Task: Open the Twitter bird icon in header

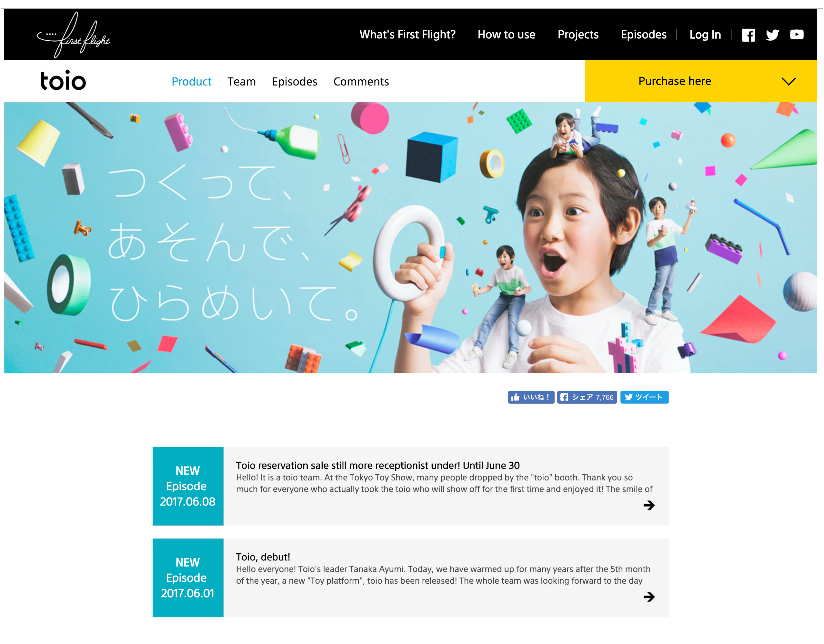Action: point(772,35)
